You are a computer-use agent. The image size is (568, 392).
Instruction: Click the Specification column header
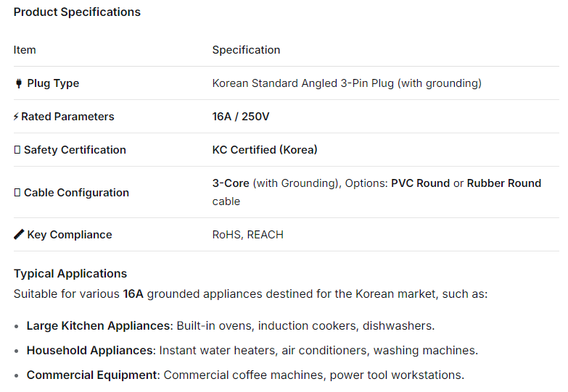246,50
